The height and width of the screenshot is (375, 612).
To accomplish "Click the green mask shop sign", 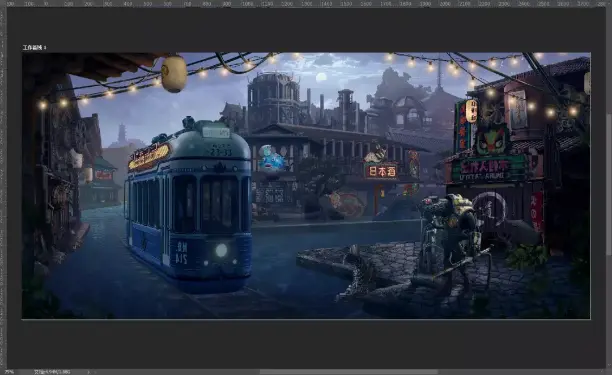I will coord(491,139).
